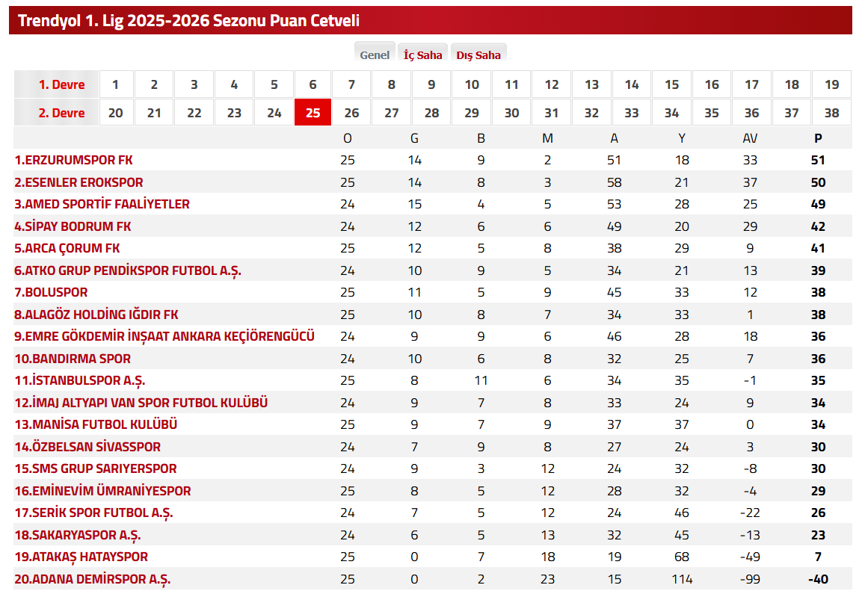Click Amed Sportif Faaliyetler link
This screenshot has width=868, height=591.
[x=102, y=204]
